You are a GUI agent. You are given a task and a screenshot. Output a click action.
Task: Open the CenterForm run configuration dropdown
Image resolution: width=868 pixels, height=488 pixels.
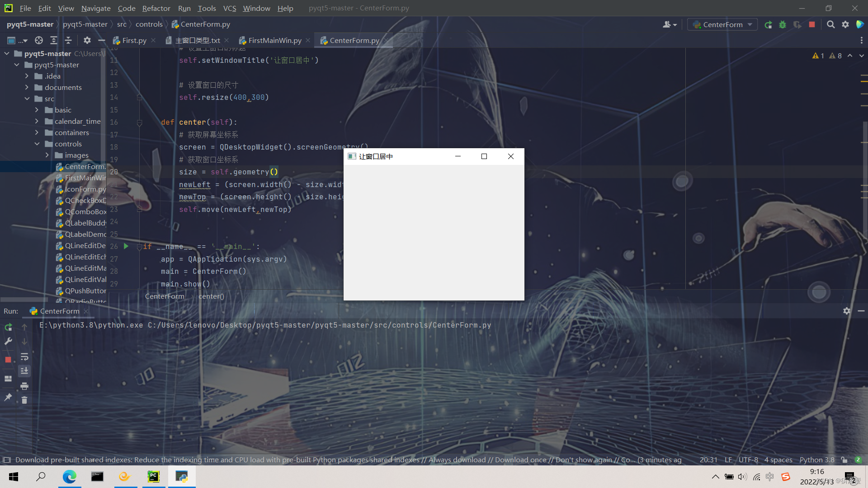(x=722, y=25)
